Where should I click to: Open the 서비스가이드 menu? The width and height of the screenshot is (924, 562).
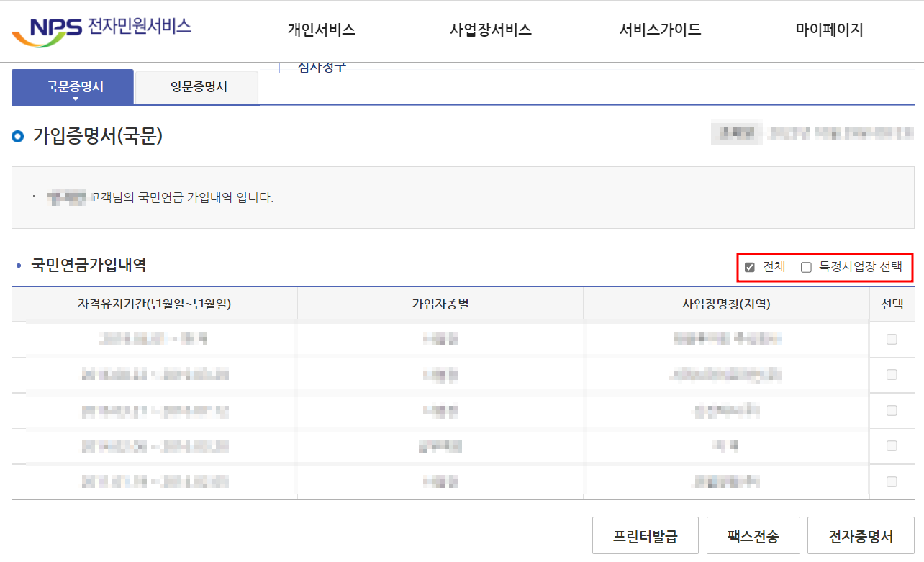[x=659, y=30]
